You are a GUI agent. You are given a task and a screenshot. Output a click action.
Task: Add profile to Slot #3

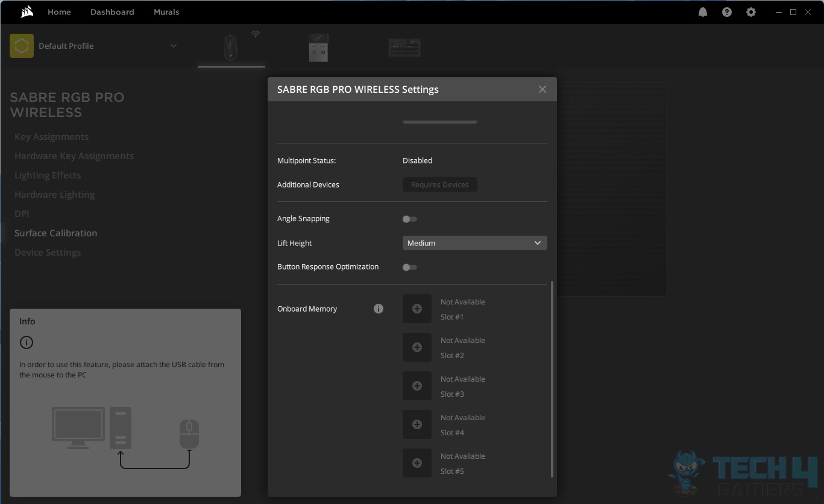coord(417,386)
